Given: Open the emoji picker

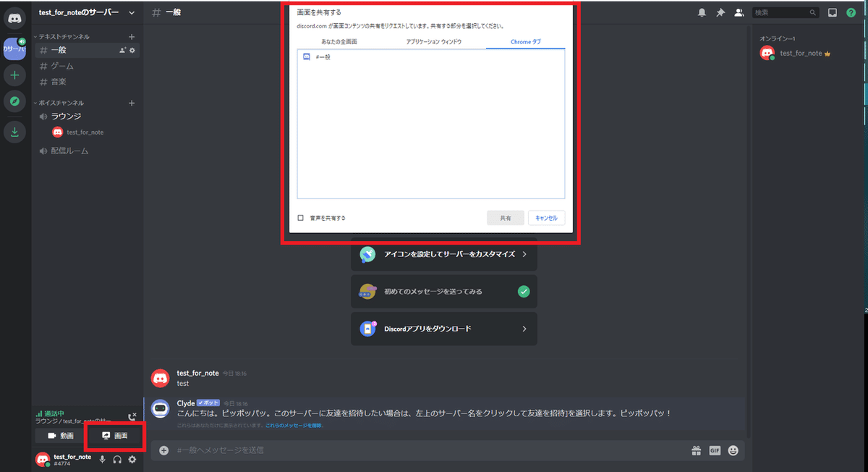Looking at the screenshot, I should 733,450.
